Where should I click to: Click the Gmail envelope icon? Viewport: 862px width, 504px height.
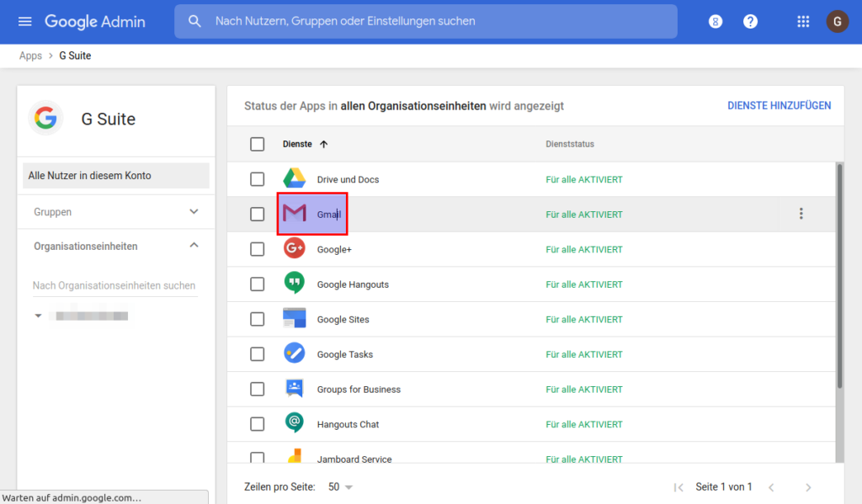294,213
